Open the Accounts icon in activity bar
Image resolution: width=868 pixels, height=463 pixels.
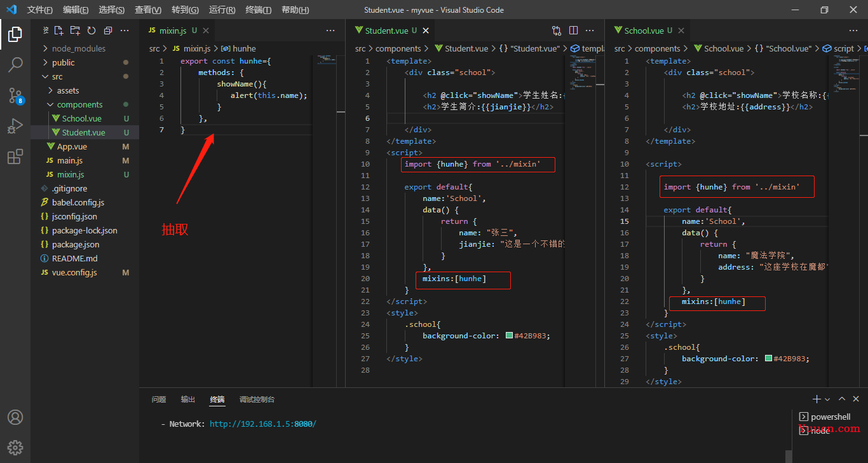coord(15,417)
